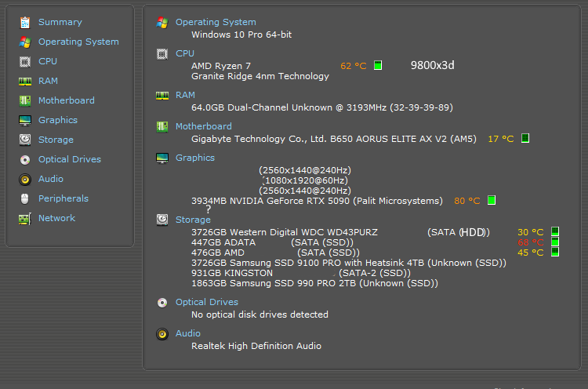Click the RAM icon in summary panel
Image resolution: width=588 pixels, height=389 pixels.
click(x=162, y=95)
